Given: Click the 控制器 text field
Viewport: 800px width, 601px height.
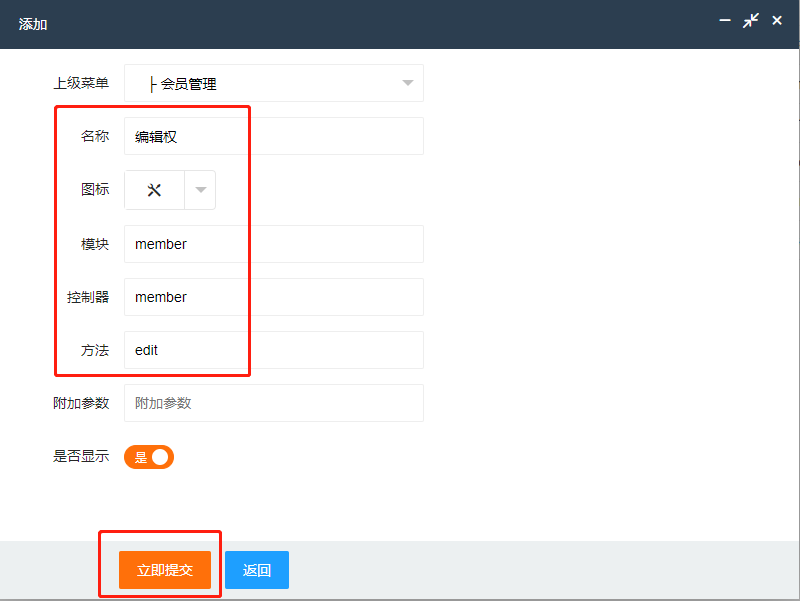Looking at the screenshot, I should 273,297.
